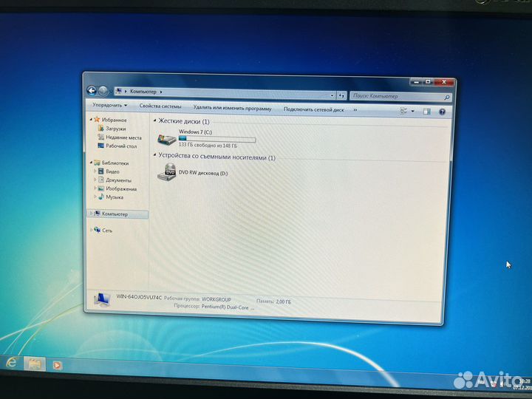
Task: Click the DVD RW дисковод (D:) label
Action: [x=203, y=173]
